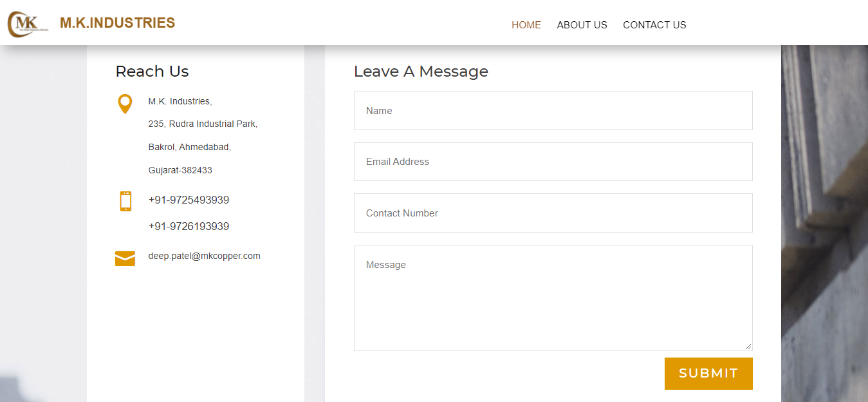
Task: Click the Leave A Message heading
Action: point(421,72)
